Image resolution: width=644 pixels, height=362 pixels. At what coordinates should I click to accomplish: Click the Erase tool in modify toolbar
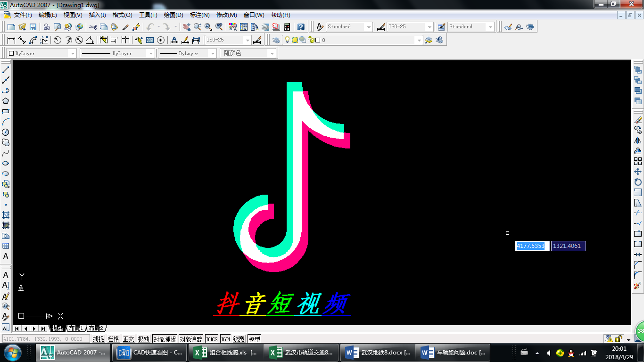638,120
